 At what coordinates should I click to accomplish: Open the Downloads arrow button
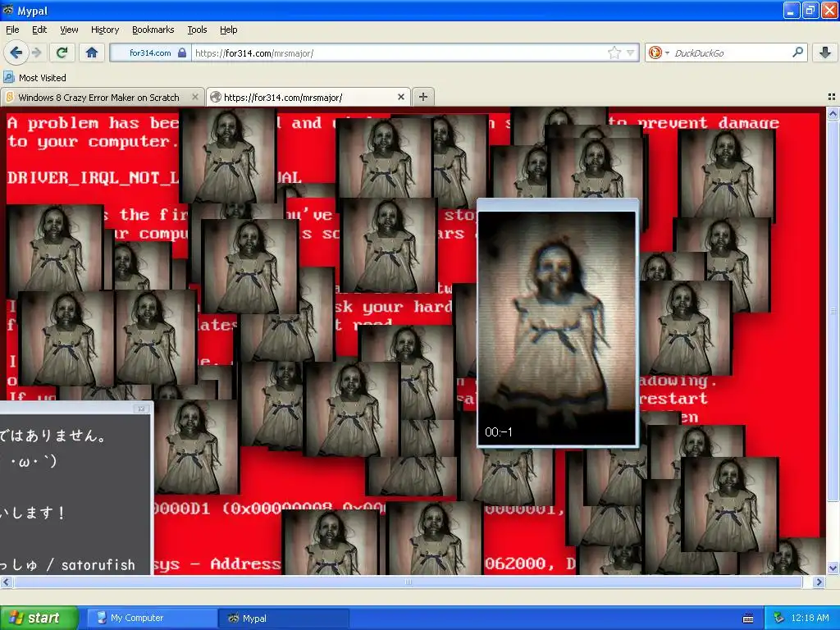click(825, 52)
